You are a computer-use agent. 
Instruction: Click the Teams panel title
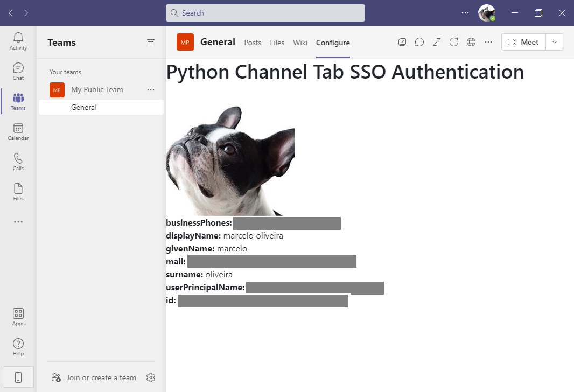coord(61,43)
